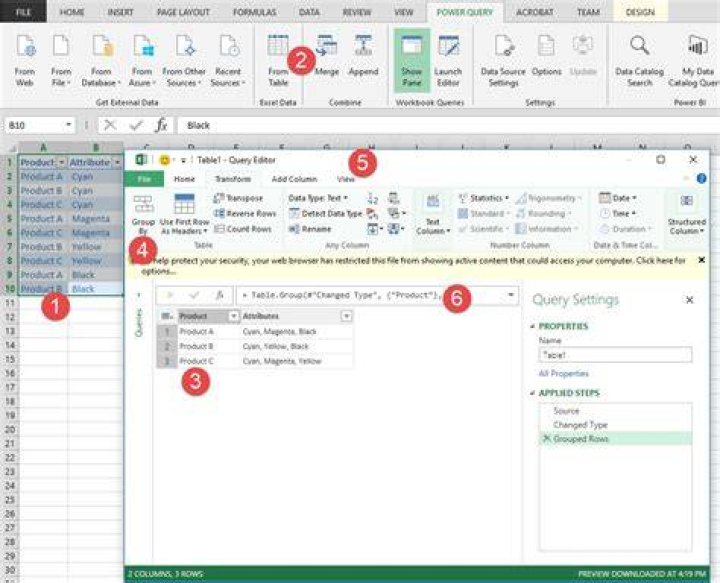Click the From Web icon
720x583 pixels.
pos(25,60)
